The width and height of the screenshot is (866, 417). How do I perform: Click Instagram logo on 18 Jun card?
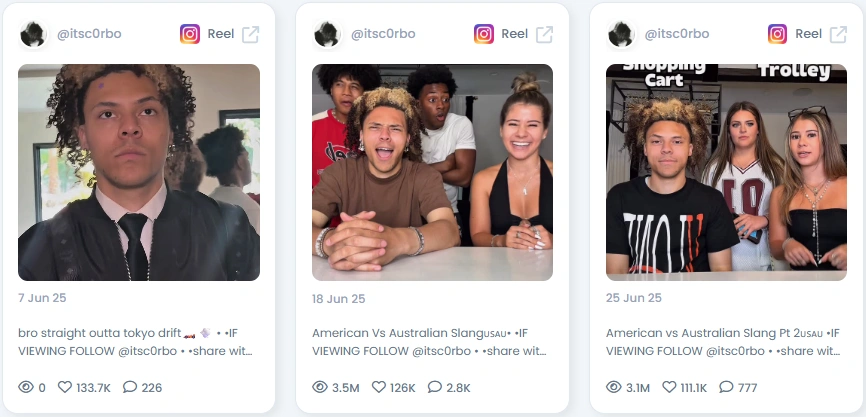483,34
